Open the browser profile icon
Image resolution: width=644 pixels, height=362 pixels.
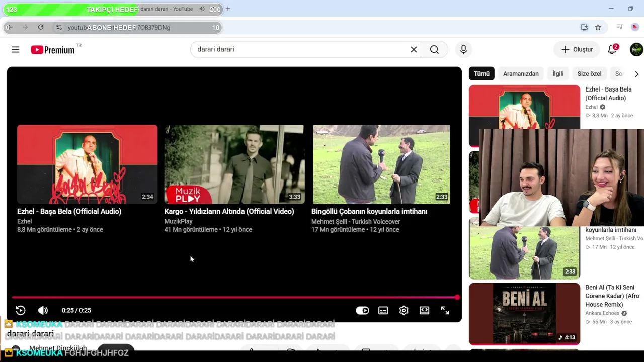click(x=635, y=27)
